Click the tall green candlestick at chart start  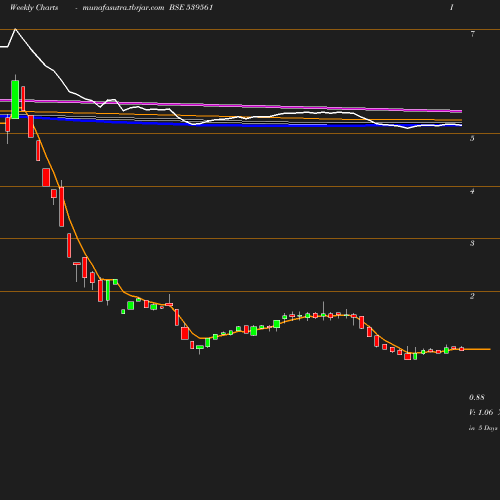(x=15, y=99)
